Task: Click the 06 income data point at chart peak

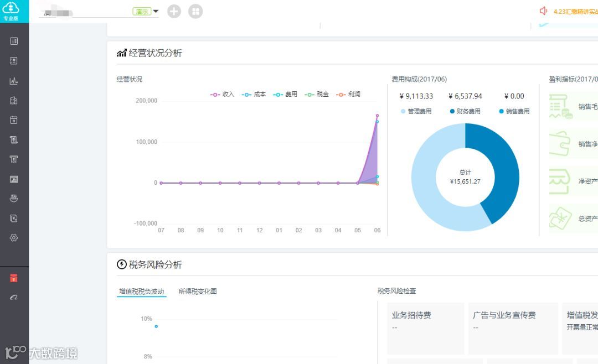Action: [x=377, y=116]
